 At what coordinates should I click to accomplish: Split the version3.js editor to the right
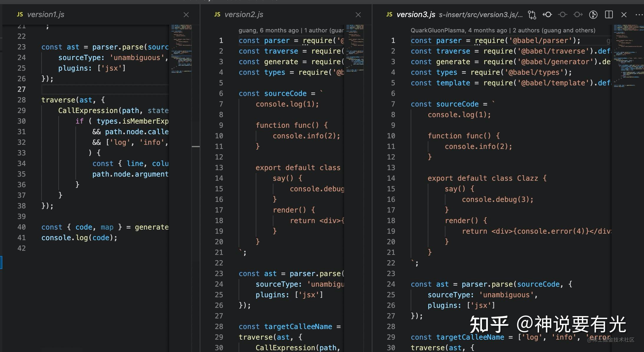pos(609,15)
